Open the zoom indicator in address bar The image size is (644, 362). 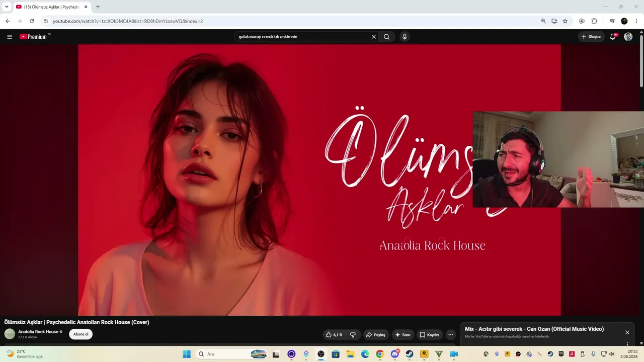[x=543, y=21]
